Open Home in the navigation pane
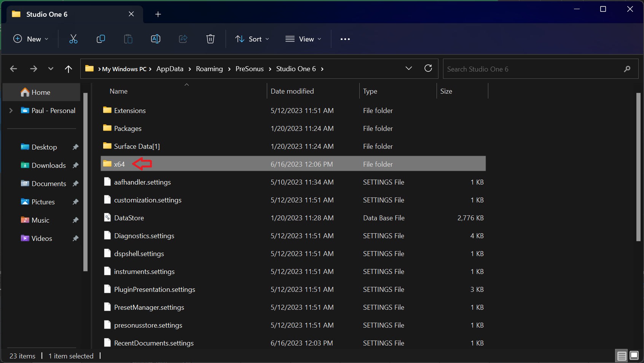This screenshot has width=644, height=363. 41,92
